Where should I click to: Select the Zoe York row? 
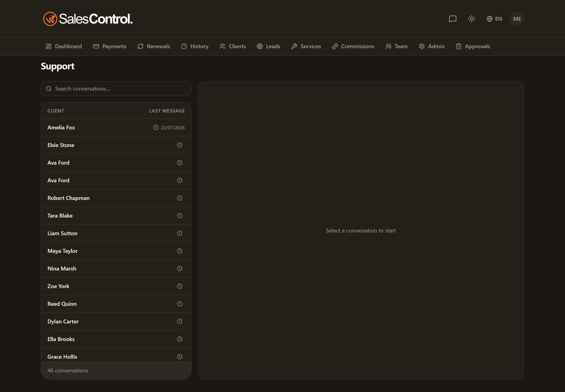tap(116, 286)
